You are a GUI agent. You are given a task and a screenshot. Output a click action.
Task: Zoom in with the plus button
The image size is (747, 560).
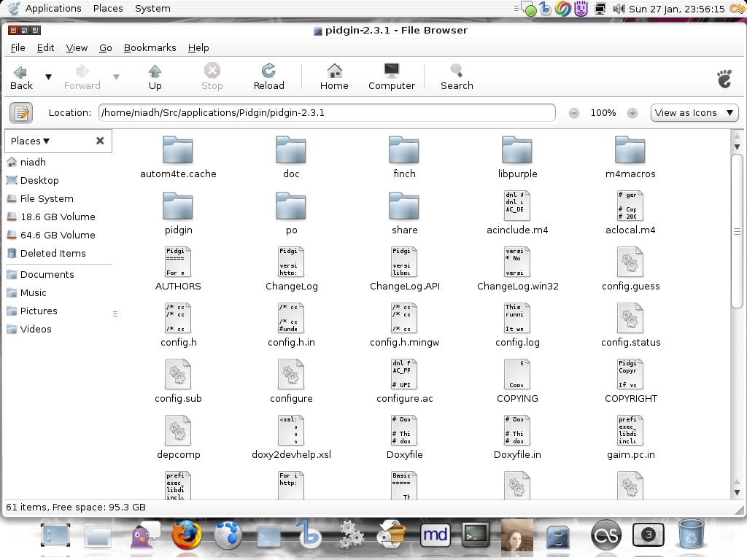(632, 113)
